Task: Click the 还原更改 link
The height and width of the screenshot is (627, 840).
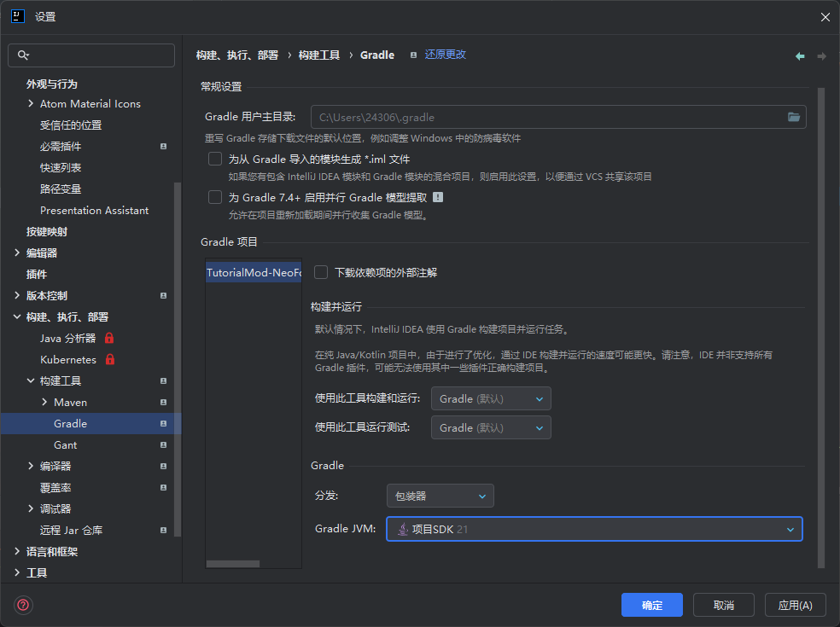Action: pos(445,55)
